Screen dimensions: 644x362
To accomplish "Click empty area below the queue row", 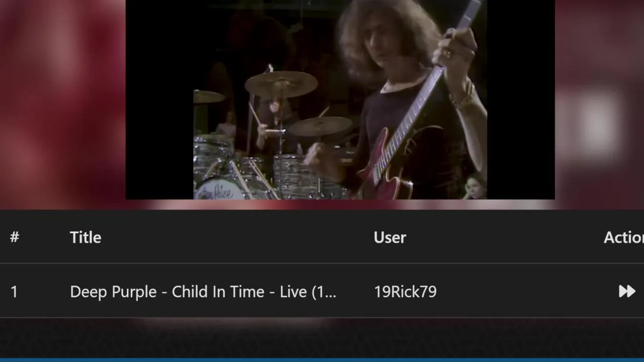I will (x=322, y=338).
